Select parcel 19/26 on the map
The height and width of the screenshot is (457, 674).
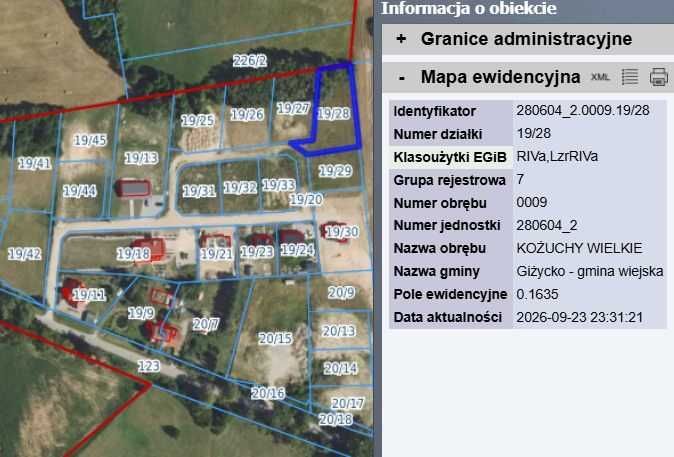(247, 114)
